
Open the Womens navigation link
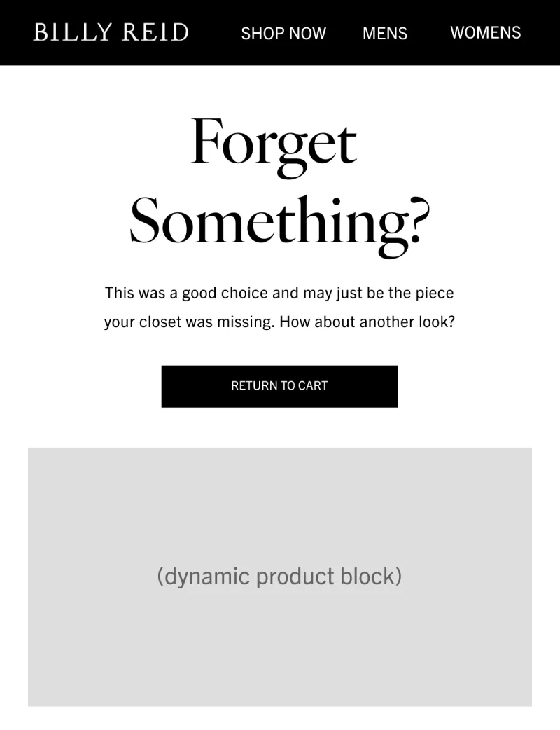point(485,32)
